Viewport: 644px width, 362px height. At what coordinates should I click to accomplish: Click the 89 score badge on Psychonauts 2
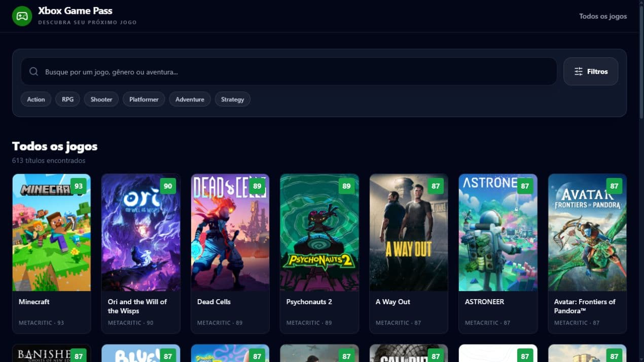(346, 186)
